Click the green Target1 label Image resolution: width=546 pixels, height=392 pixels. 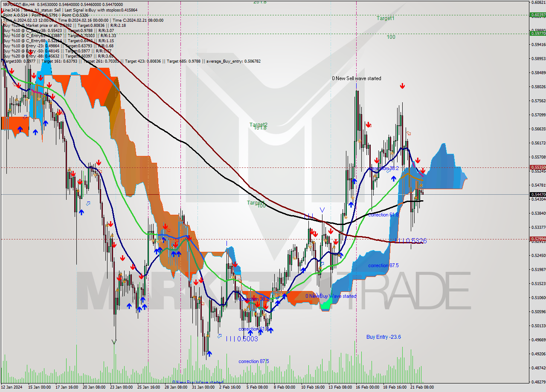(386, 18)
